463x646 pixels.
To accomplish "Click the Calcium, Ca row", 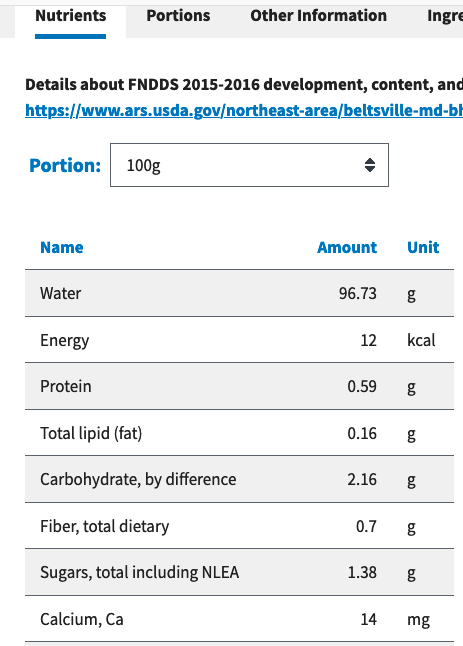I will pos(239,619).
